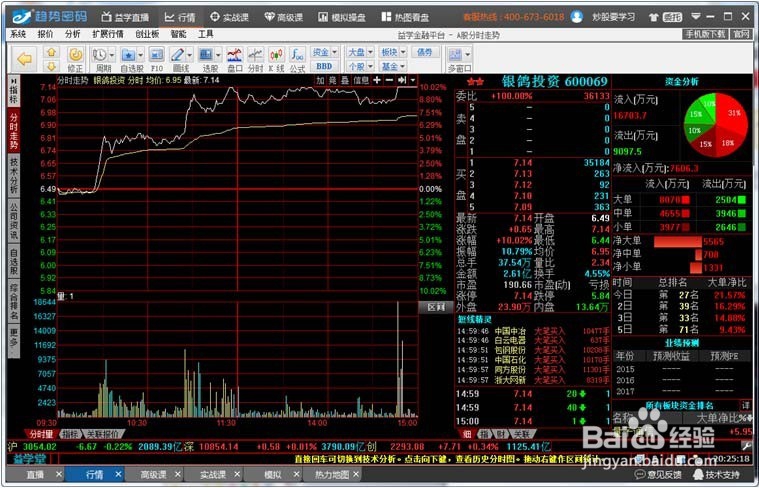
Task: Click the wrench settings icon on status bar
Action: point(745,446)
